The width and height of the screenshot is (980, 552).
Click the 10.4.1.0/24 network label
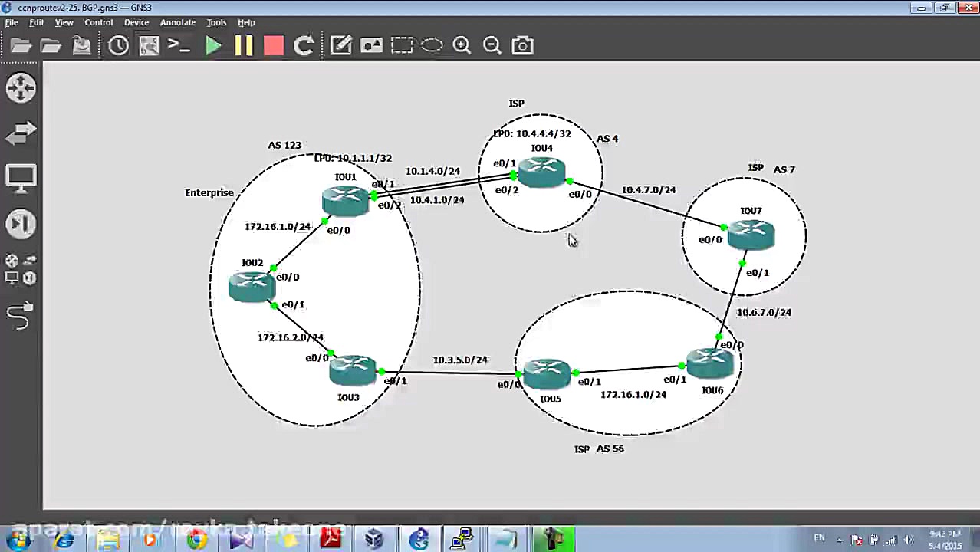pyautogui.click(x=437, y=199)
